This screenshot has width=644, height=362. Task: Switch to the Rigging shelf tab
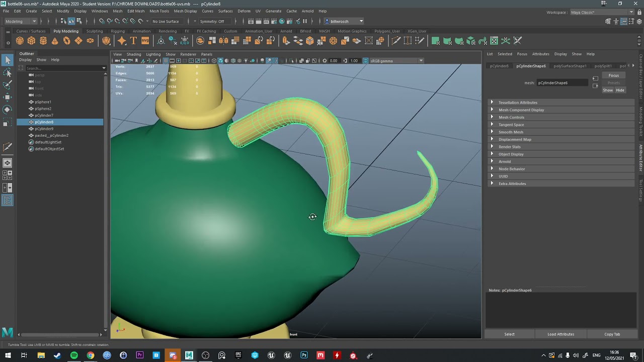(x=118, y=31)
